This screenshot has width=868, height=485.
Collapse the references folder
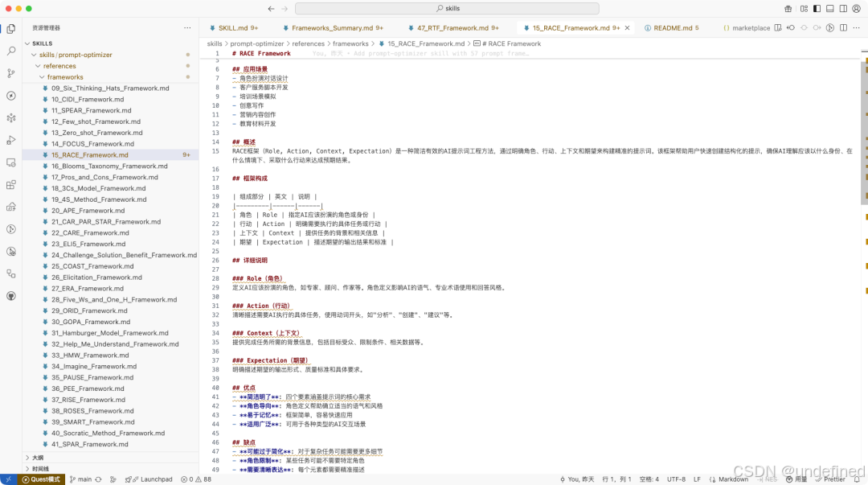[x=39, y=66]
